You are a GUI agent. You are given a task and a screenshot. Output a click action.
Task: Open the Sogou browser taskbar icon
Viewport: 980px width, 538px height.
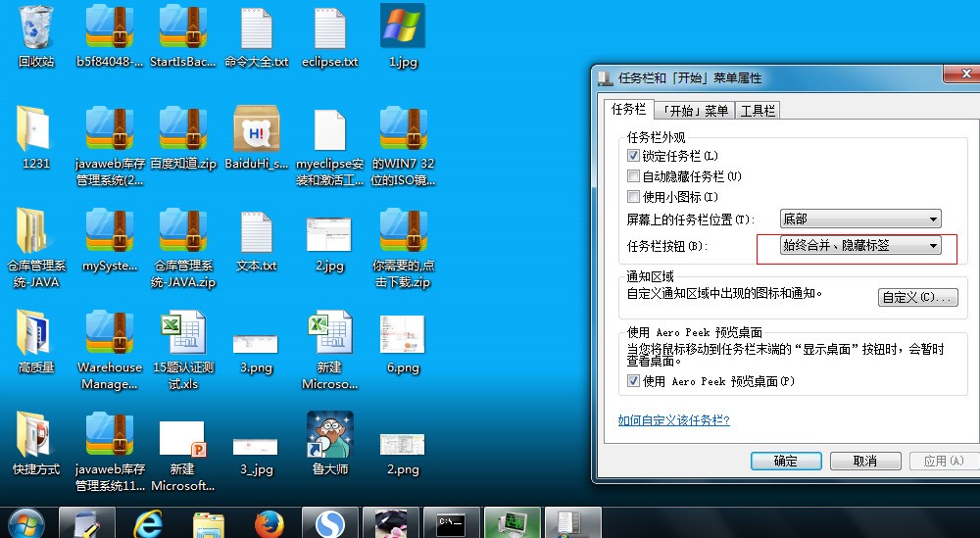coord(329,523)
